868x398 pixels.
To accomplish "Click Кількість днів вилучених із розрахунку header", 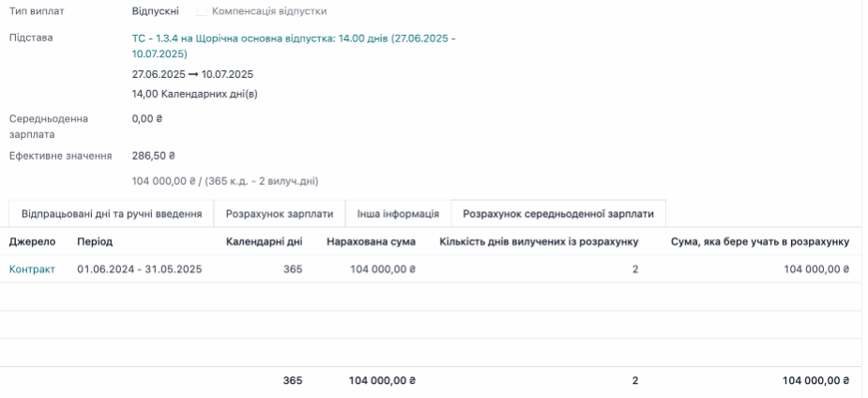I will (539, 242).
